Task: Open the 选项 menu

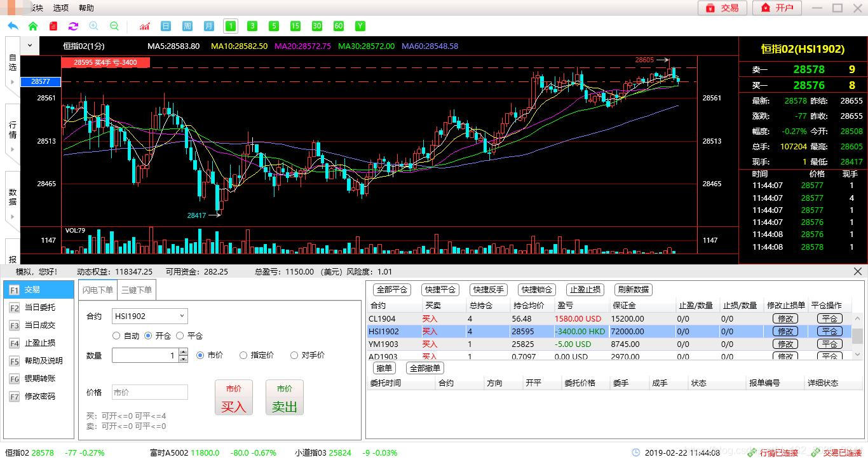Action: coord(61,8)
